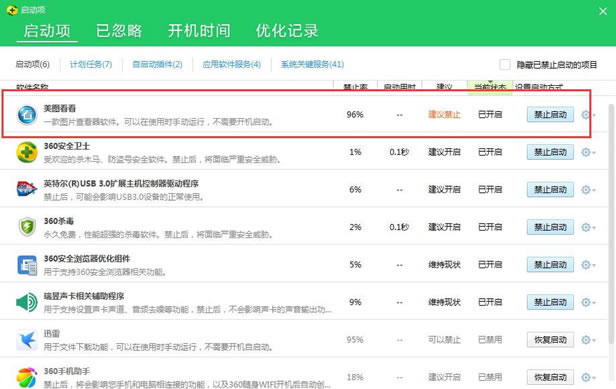Switch to the 已忽略 tab
This screenshot has width=616, height=389.
tap(119, 31)
